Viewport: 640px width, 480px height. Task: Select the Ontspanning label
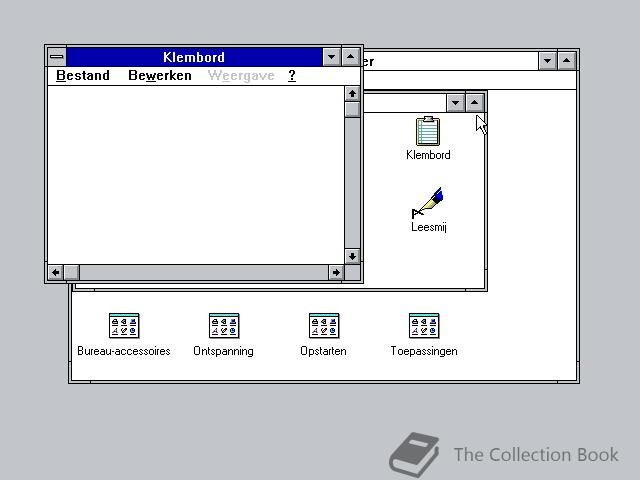(x=223, y=351)
